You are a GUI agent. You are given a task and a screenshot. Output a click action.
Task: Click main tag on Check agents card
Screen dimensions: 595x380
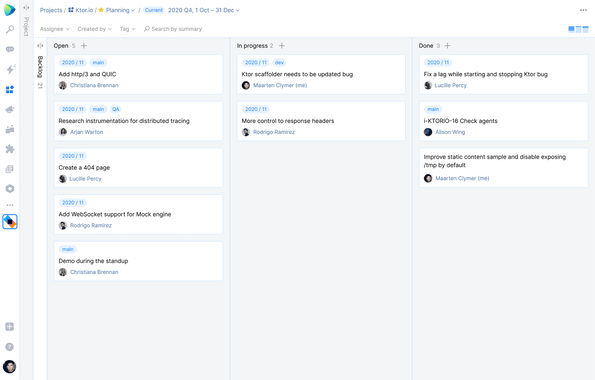(x=433, y=109)
